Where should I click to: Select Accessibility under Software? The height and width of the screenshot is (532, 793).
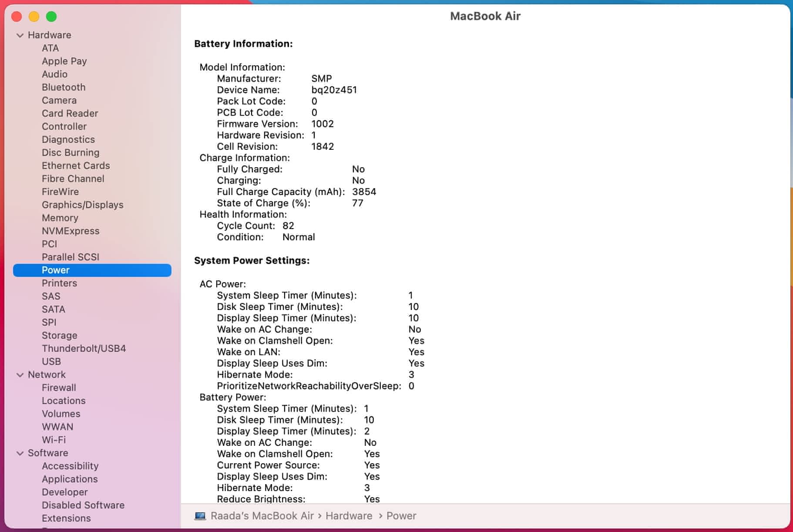point(70,466)
